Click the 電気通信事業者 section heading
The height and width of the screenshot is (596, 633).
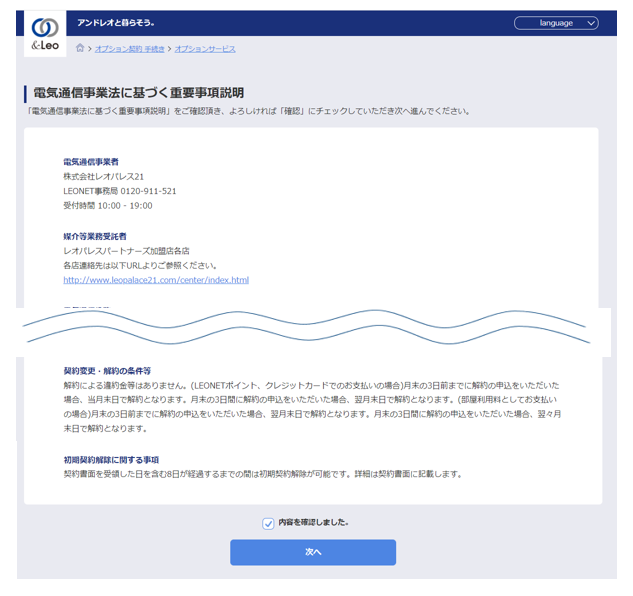[x=91, y=161]
